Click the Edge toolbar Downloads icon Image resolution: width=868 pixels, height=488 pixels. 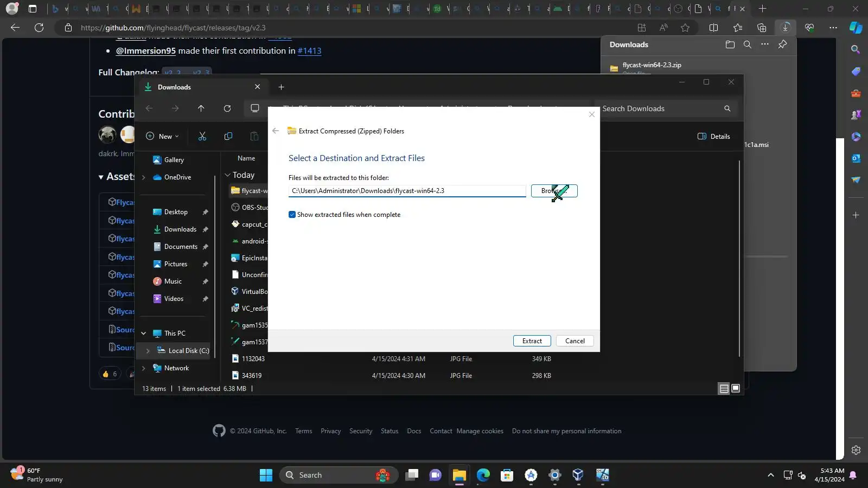(786, 28)
